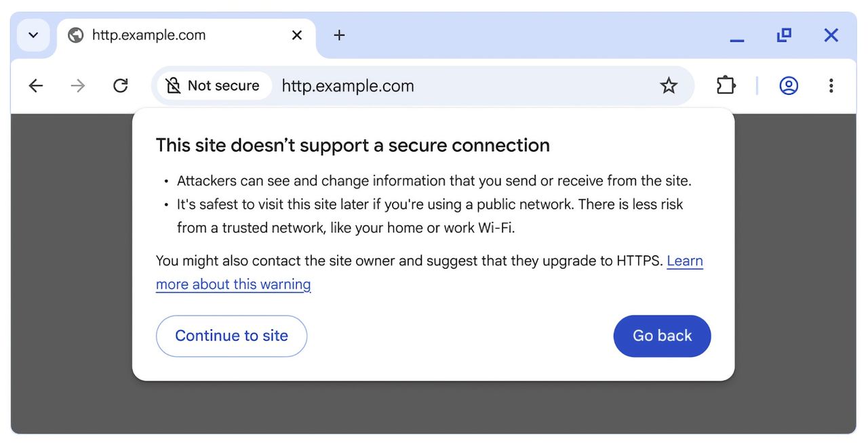Image resolution: width=868 pixels, height=443 pixels.
Task: Select the heading about insecure connection
Action: click(353, 144)
